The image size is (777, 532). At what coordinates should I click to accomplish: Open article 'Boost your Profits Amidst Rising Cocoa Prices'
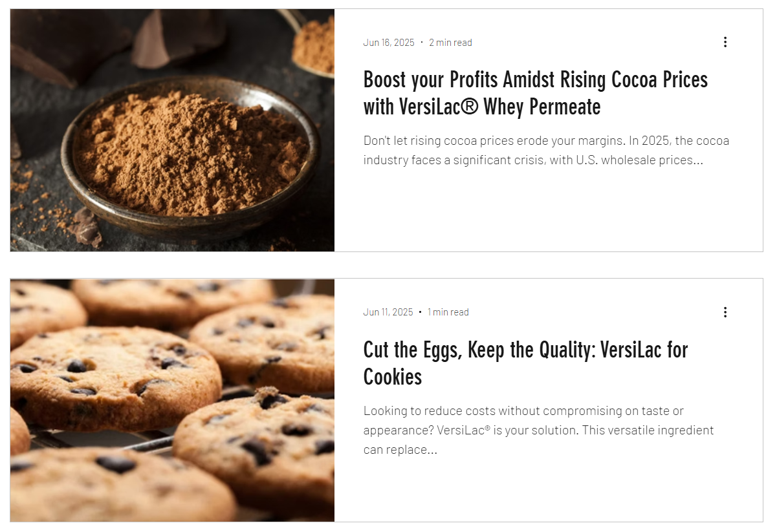[x=536, y=93]
